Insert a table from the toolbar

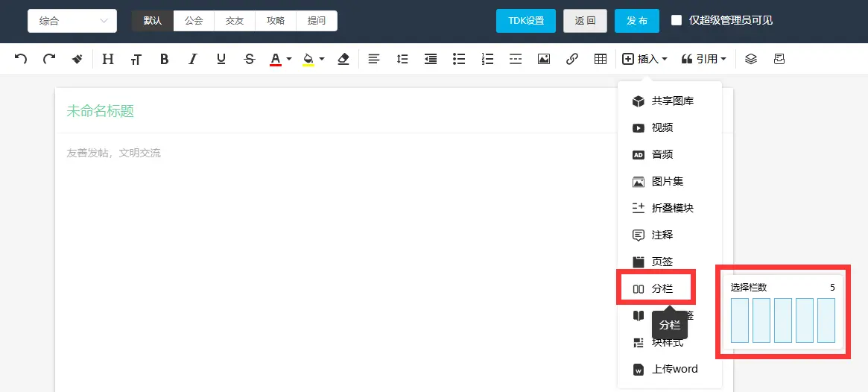tap(601, 59)
